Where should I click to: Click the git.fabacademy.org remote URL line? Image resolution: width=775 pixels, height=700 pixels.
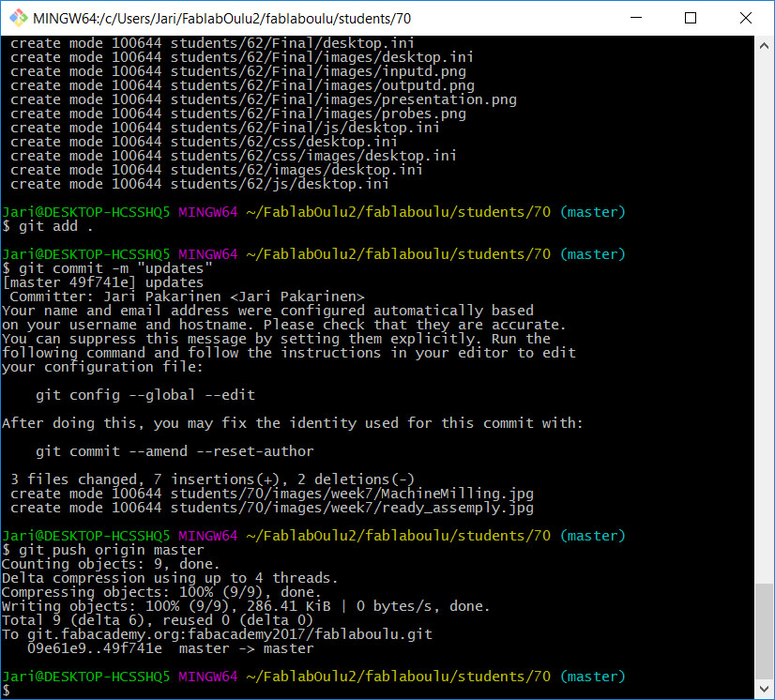[x=217, y=634]
